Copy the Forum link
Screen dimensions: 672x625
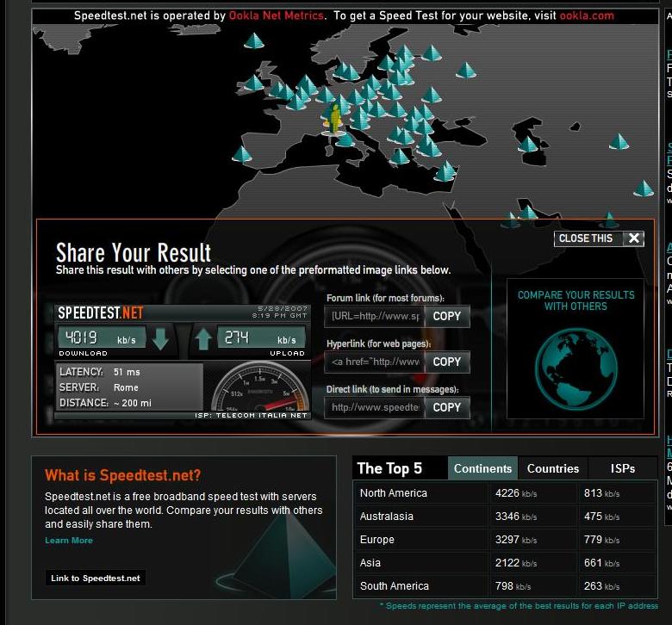(446, 316)
